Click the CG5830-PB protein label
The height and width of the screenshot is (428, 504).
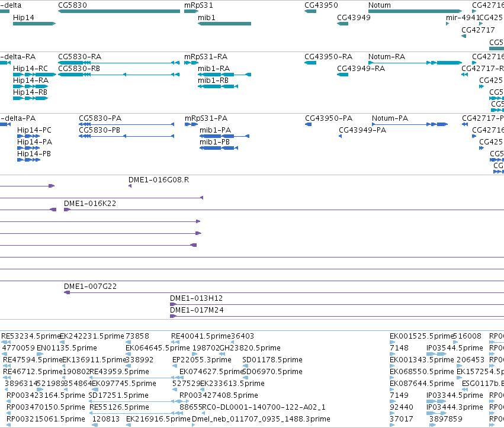[99, 130]
